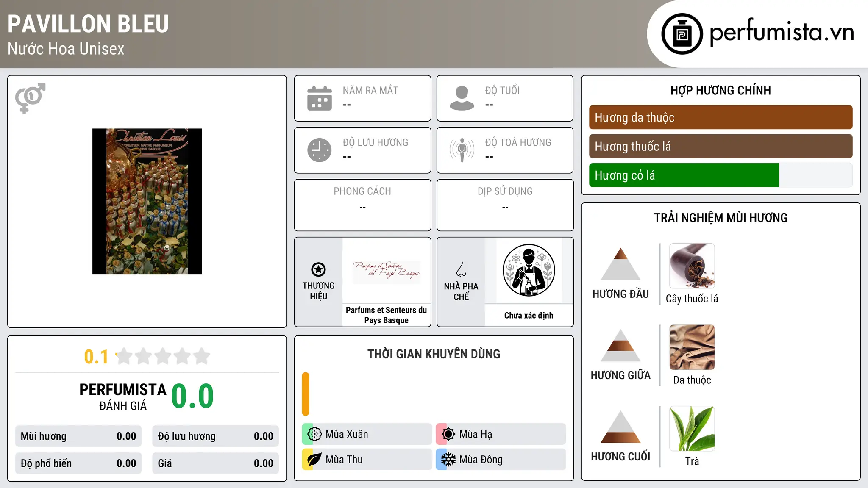The height and width of the screenshot is (488, 868).
Task: Click the Hương đầu pyramid icon
Action: pos(620,264)
